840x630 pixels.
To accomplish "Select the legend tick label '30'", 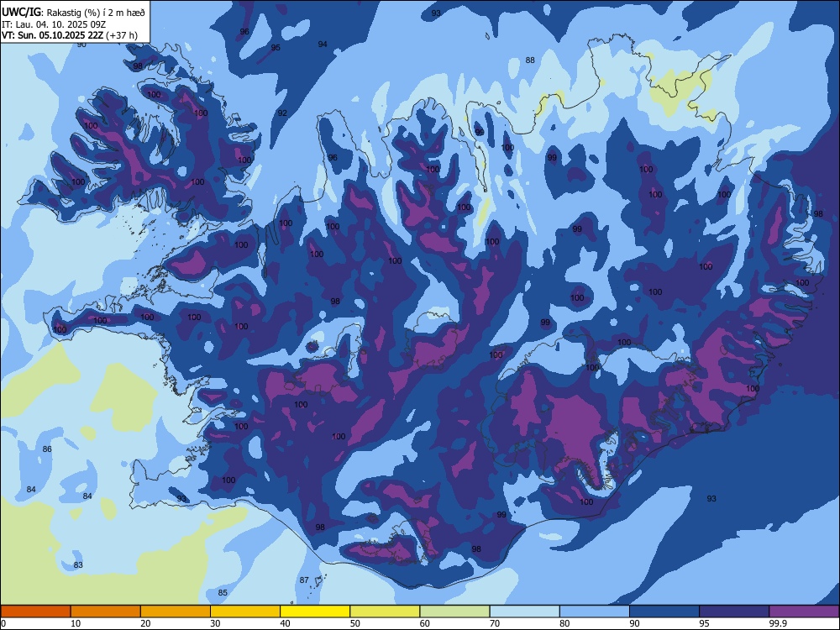I will tap(215, 623).
